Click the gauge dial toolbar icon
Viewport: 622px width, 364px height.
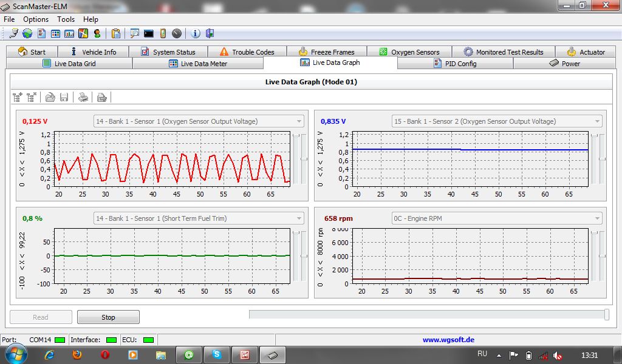(176, 33)
